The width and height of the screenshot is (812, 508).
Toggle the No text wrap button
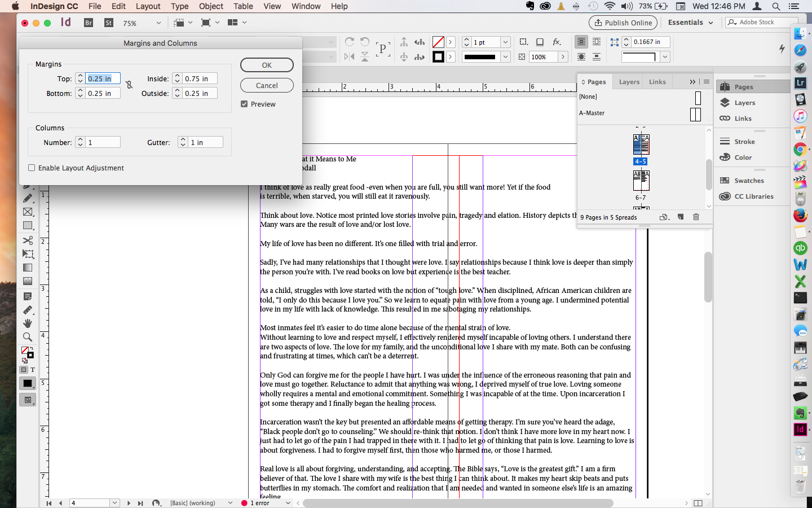581,42
